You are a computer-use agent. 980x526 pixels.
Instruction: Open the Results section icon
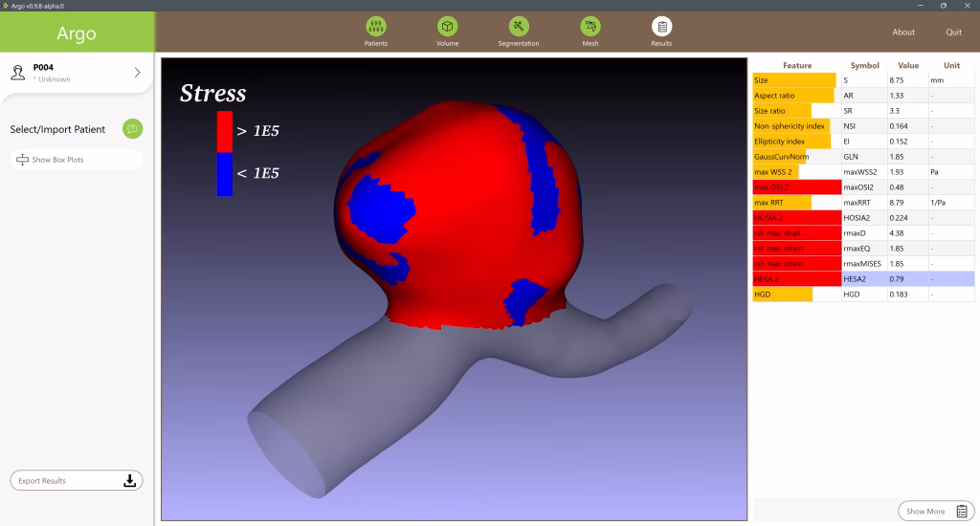(661, 26)
